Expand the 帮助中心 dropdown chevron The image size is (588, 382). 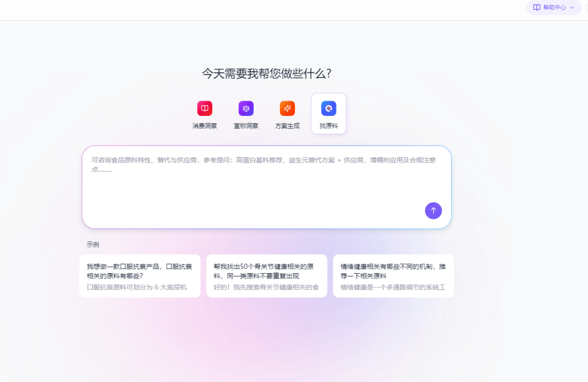click(x=572, y=8)
